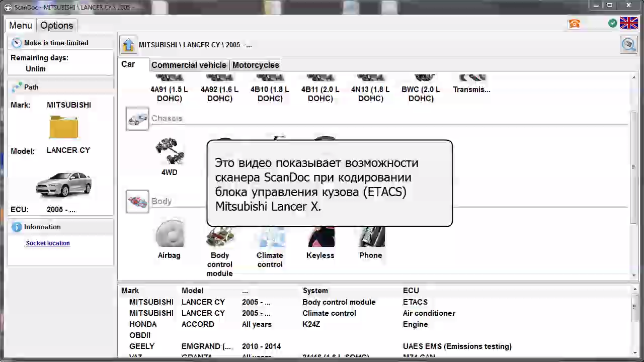Viewport: 644px width, 362px height.
Task: Collapse the Chassis group
Action: click(x=137, y=119)
